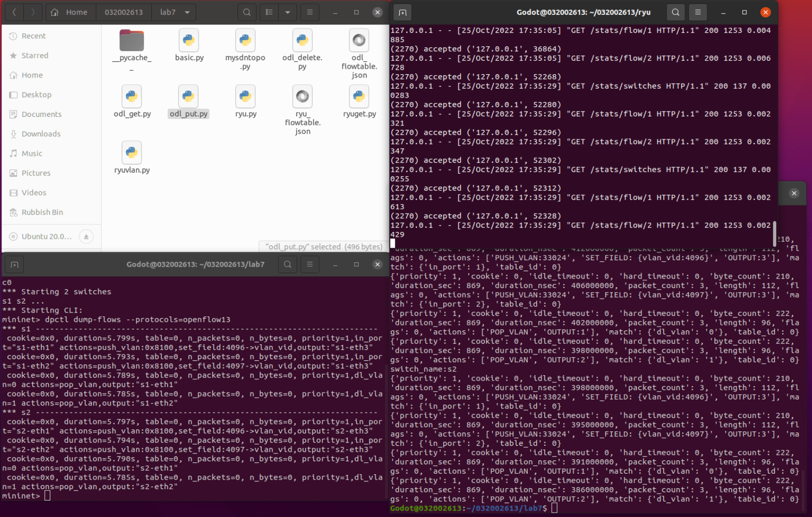Open view options dropdown in file manager
Image resolution: width=812 pixels, height=517 pixels.
coord(288,12)
